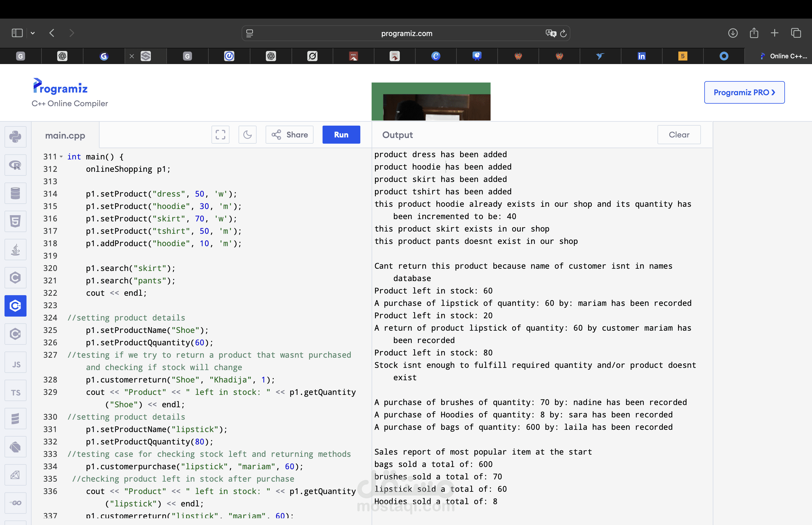Click the programiz.com address bar

click(406, 34)
